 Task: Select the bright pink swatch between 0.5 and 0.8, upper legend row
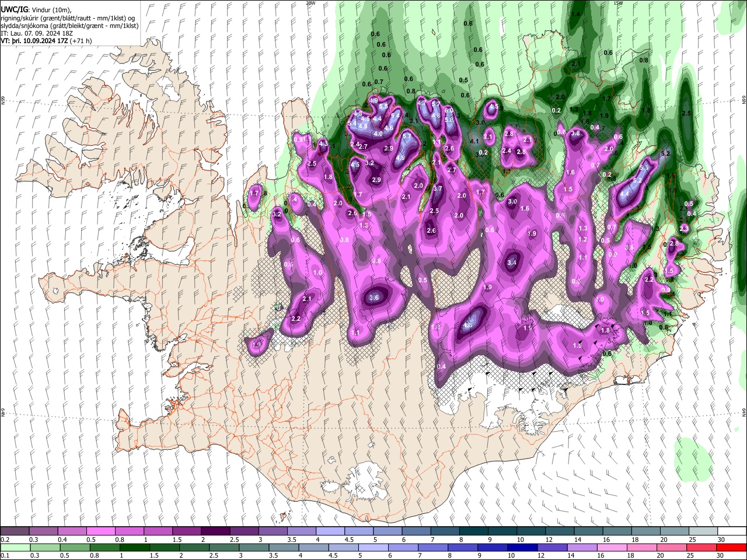click(100, 531)
